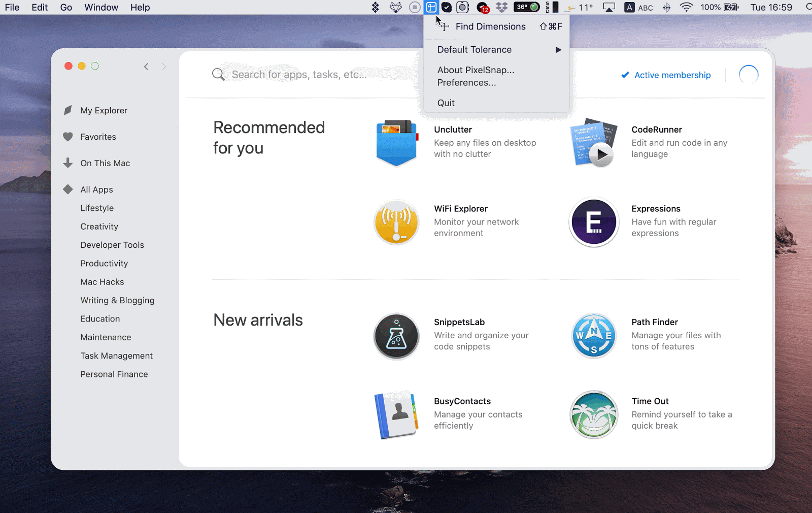Click the 36° temperature monitor icon
This screenshot has width=812, height=513.
click(527, 7)
